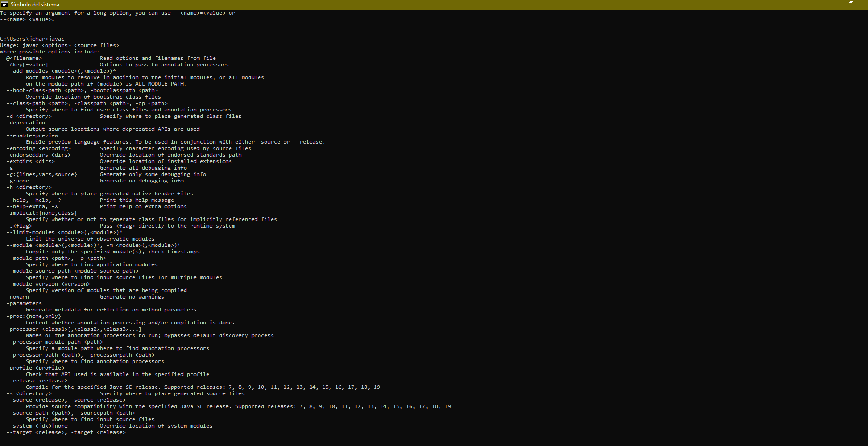
Task: Click 'Generate no warnings' description
Action: pos(132,297)
